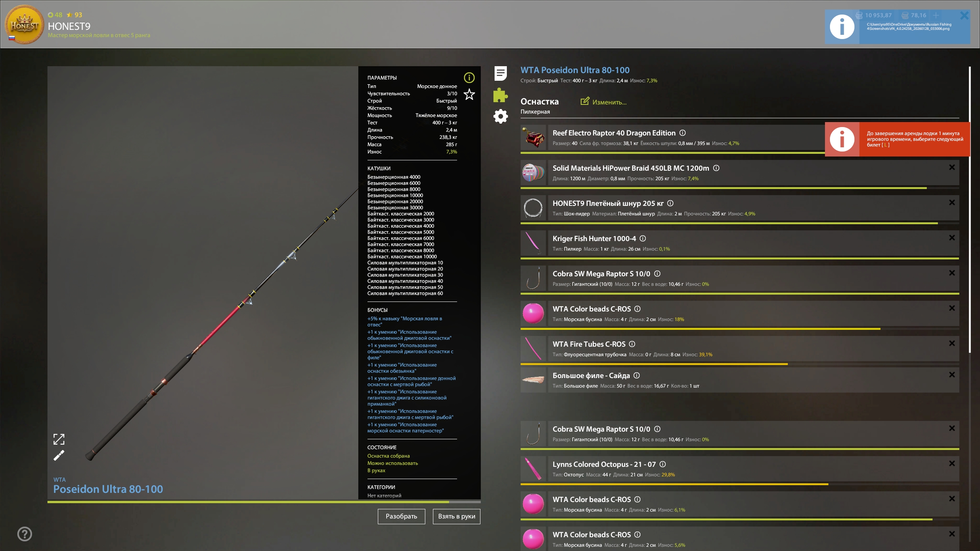Click the expand rod view arrows icon

pos(59,439)
